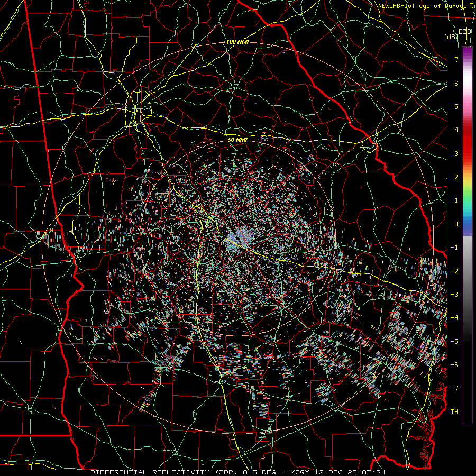The width and height of the screenshot is (476, 476).
Task: Click the "1" value on the color scale
Action: click(x=456, y=200)
